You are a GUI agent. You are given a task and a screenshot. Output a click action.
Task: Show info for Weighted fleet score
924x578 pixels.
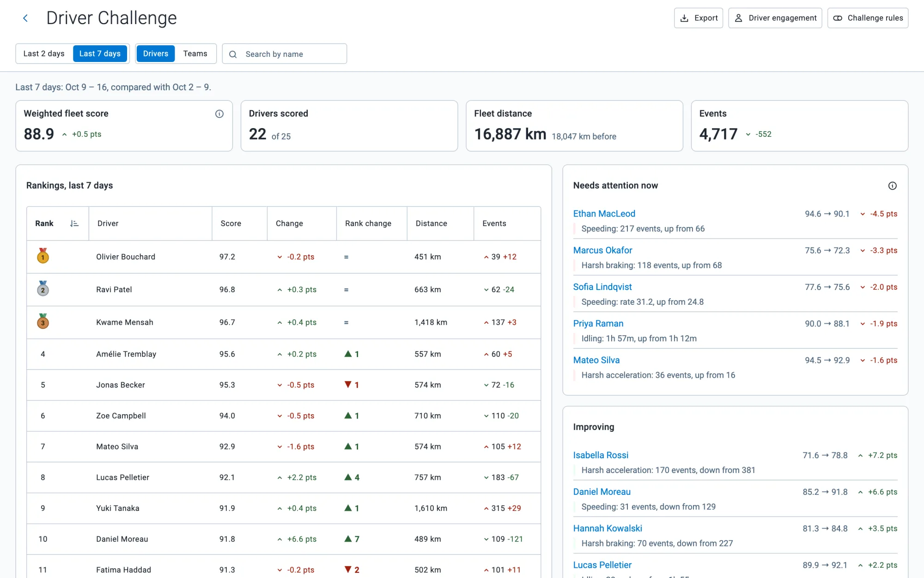click(219, 114)
